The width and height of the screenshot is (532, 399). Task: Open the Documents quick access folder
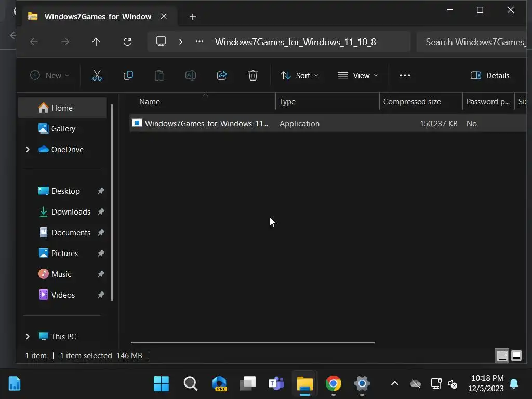(x=71, y=232)
